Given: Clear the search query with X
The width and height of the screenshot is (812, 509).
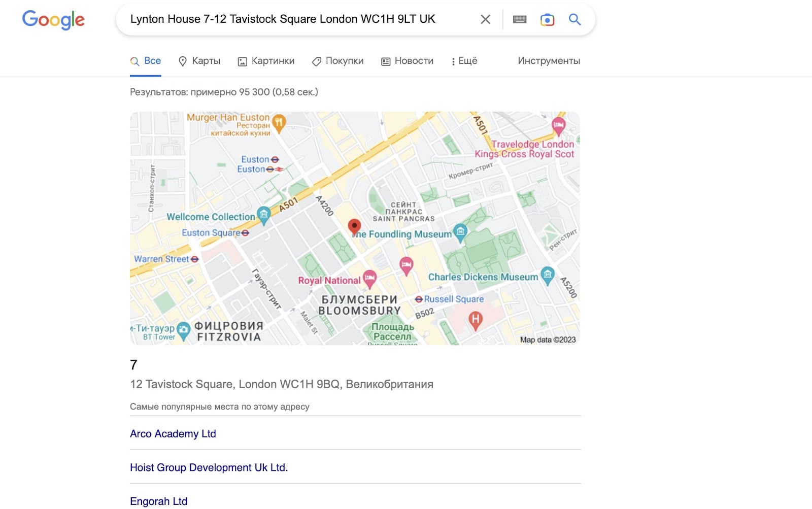Looking at the screenshot, I should pos(485,19).
